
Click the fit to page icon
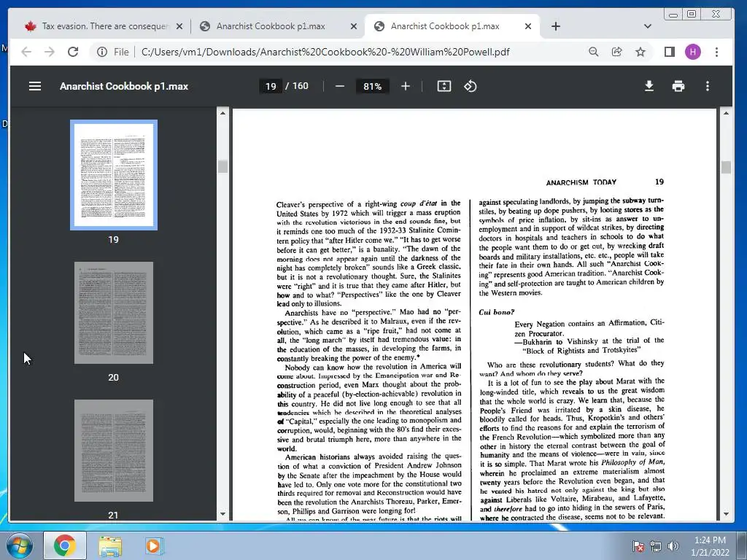click(444, 86)
